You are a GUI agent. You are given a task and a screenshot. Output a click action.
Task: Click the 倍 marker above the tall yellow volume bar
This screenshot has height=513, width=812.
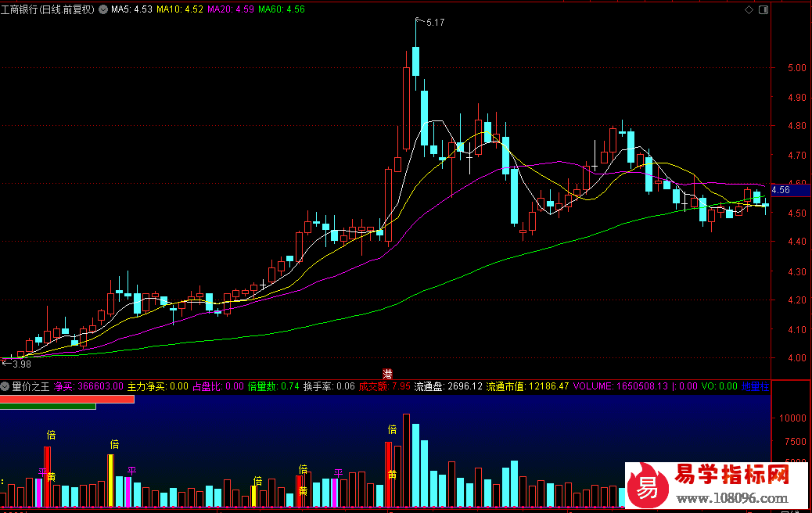click(114, 444)
